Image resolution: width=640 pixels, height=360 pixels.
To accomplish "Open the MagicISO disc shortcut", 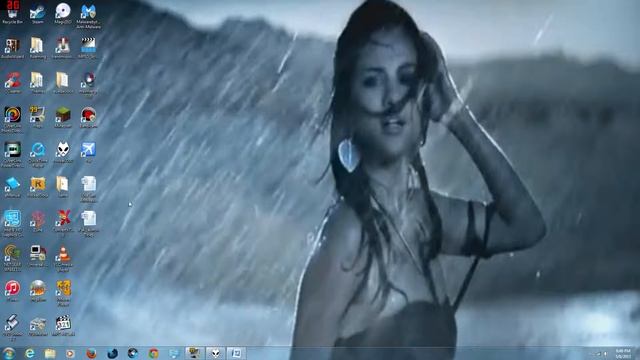I will pos(63,13).
